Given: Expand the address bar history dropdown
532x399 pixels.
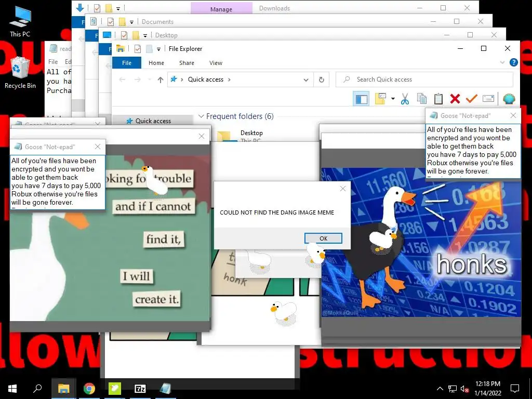Looking at the screenshot, I should point(305,80).
